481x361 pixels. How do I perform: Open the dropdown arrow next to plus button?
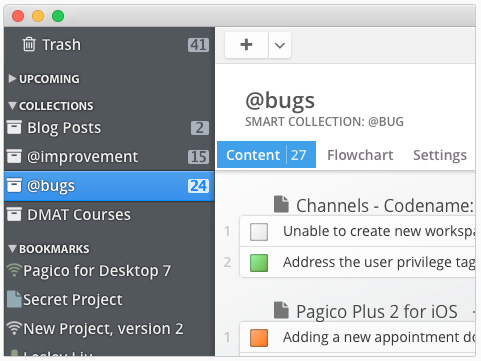tap(280, 45)
